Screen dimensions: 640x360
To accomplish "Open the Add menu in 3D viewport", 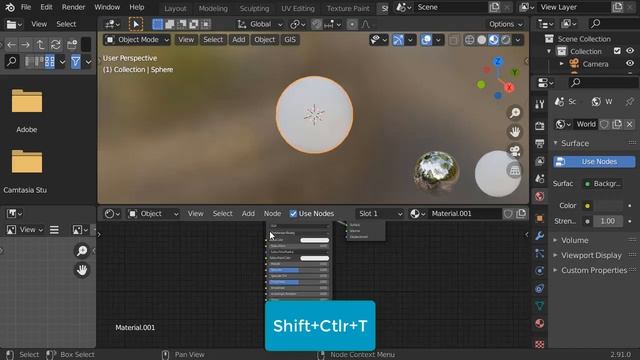I will pos(239,40).
